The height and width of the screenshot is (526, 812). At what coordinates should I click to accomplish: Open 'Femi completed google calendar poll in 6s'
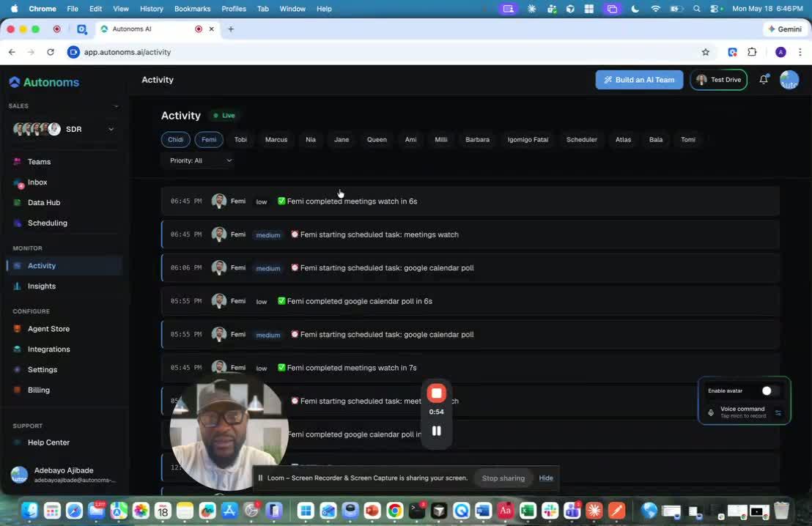point(470,301)
